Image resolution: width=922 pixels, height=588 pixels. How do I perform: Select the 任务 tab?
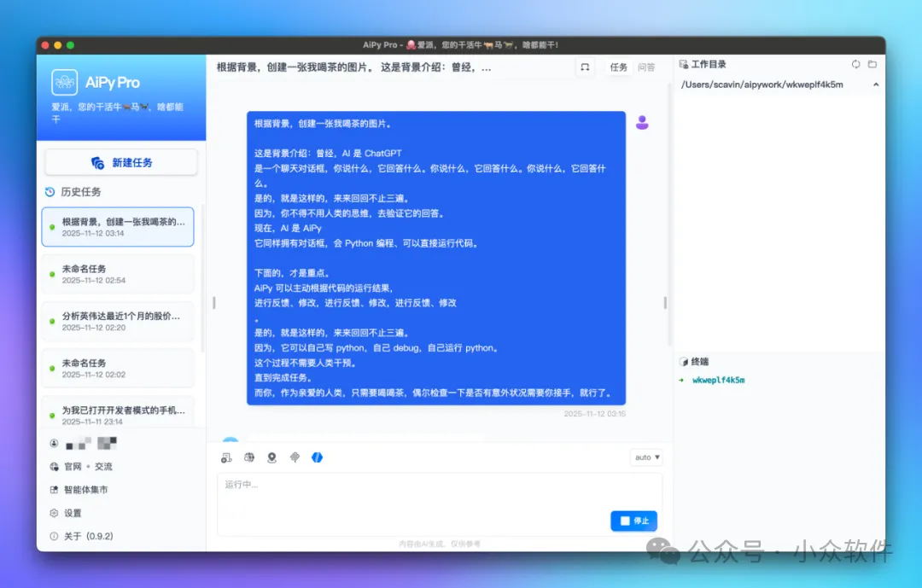coord(618,67)
